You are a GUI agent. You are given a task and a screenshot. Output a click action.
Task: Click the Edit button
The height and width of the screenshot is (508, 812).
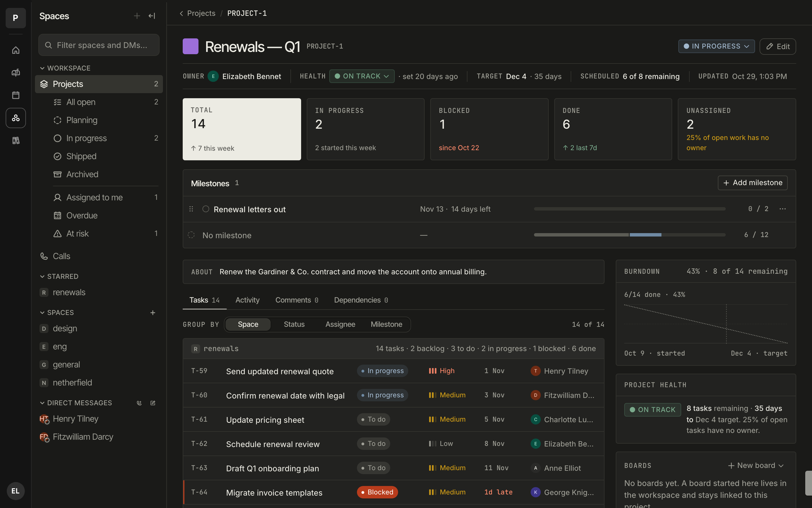pyautogui.click(x=777, y=46)
